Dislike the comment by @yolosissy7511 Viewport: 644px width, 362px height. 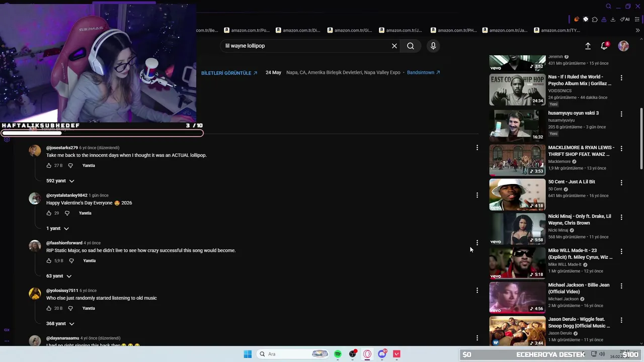(x=70, y=308)
